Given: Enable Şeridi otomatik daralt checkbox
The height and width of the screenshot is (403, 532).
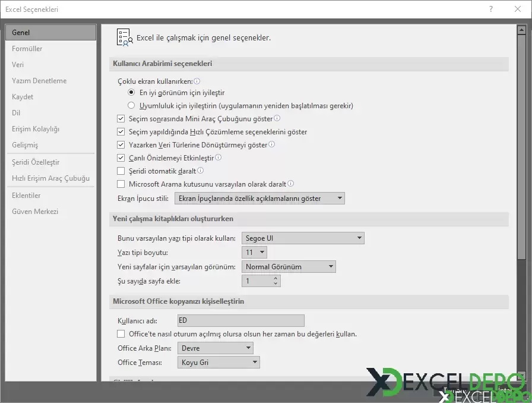Looking at the screenshot, I should click(121, 171).
